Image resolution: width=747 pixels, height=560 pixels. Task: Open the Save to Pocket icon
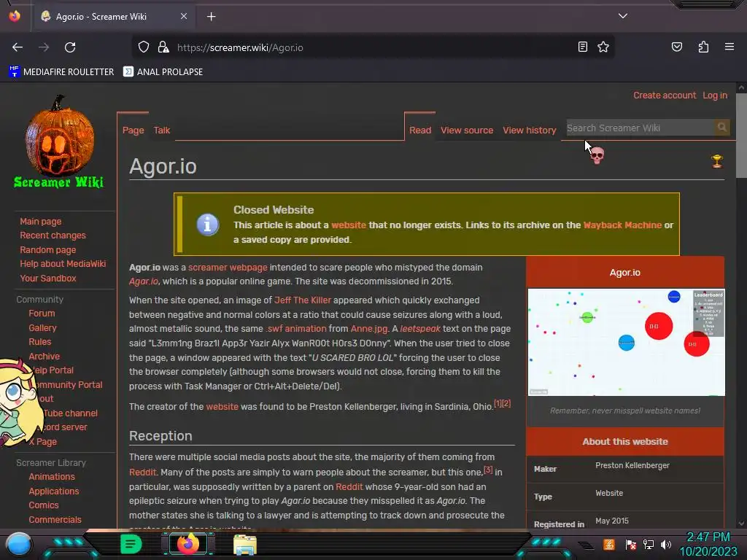676,47
